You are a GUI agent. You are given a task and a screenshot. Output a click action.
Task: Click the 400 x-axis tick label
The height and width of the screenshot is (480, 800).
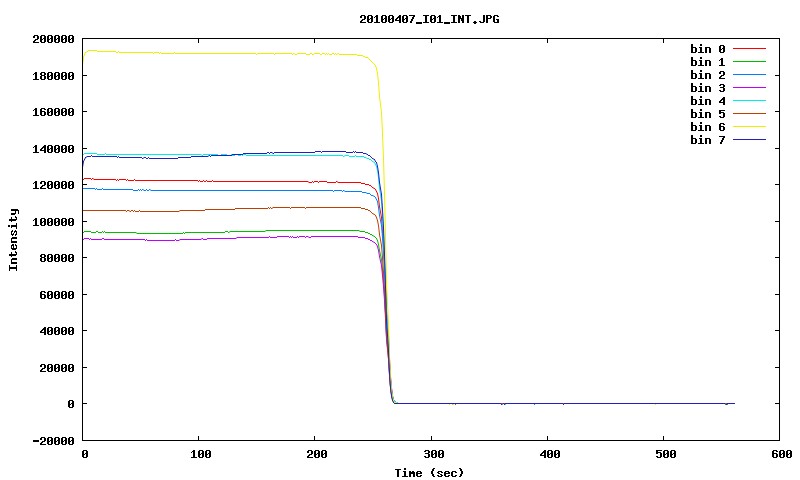[549, 454]
